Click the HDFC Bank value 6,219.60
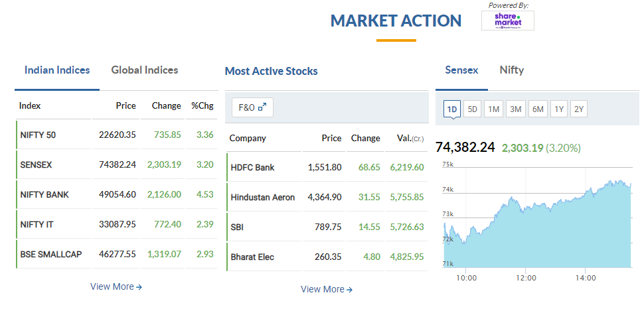The width and height of the screenshot is (644, 309). coord(406,167)
